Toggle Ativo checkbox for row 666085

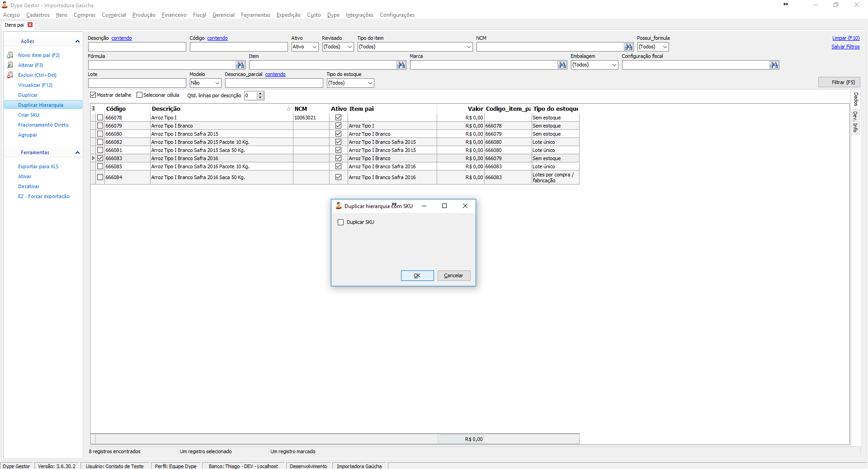click(x=338, y=166)
